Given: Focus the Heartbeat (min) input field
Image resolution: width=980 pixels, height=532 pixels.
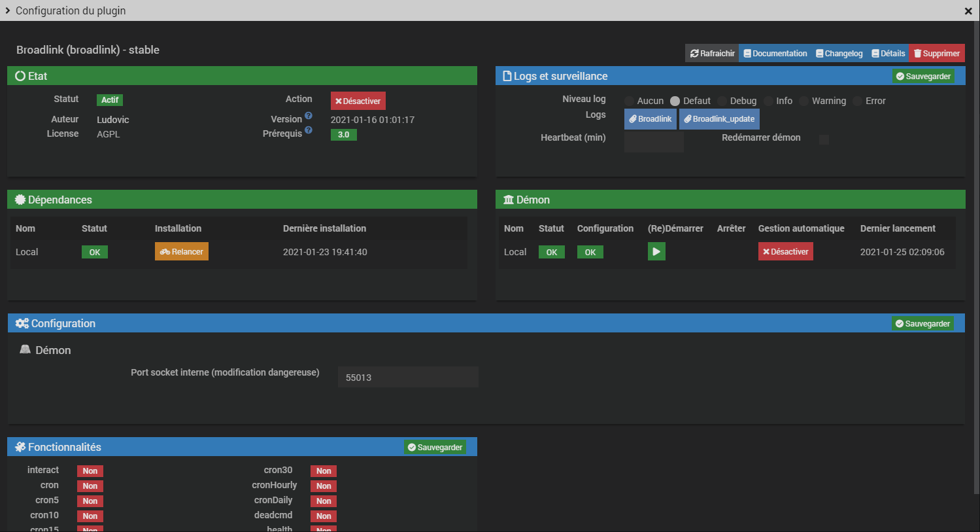Looking at the screenshot, I should 654,141.
